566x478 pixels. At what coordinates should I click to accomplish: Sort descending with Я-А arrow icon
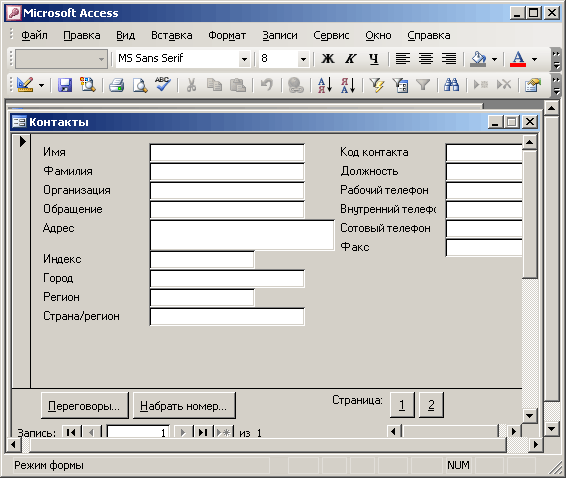[x=348, y=85]
